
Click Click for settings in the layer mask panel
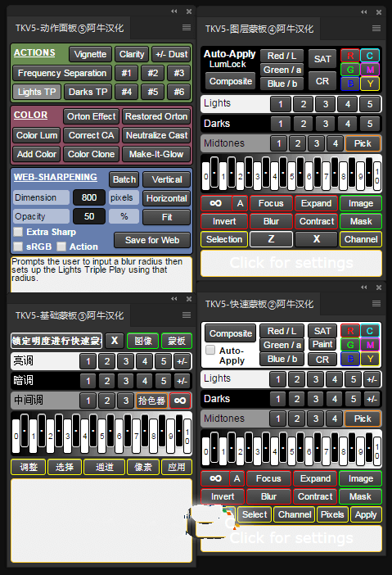(x=291, y=263)
